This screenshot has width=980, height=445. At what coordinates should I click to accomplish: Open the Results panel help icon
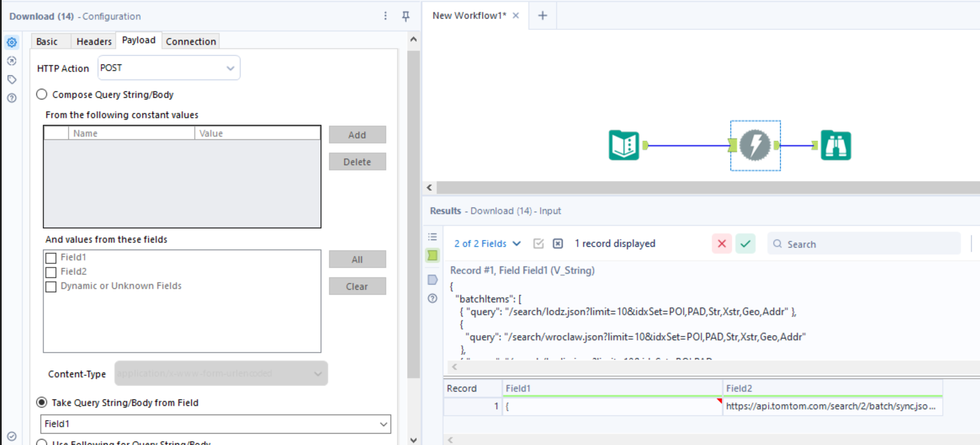(433, 298)
